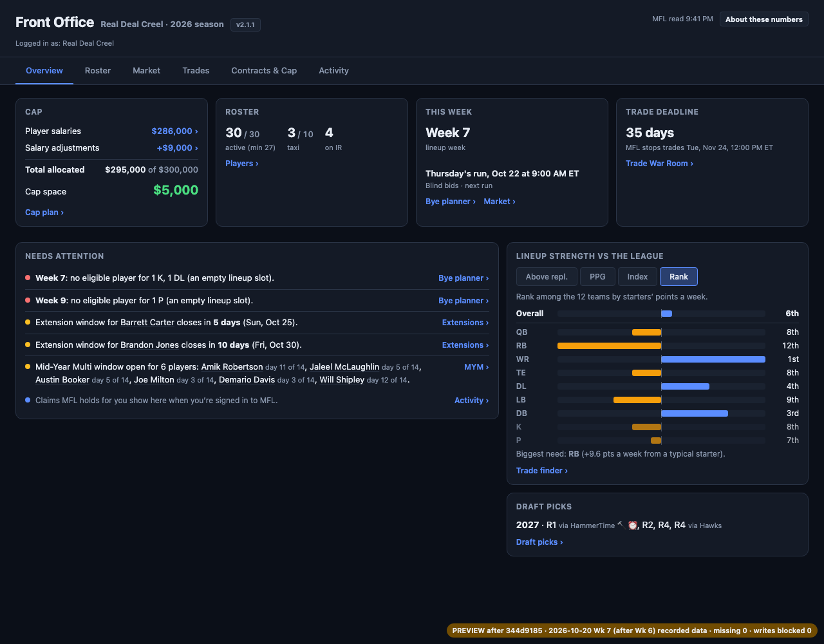Image resolution: width=824 pixels, height=644 pixels.
Task: Click the Barrett Carter player name
Action: pyautogui.click(x=147, y=322)
